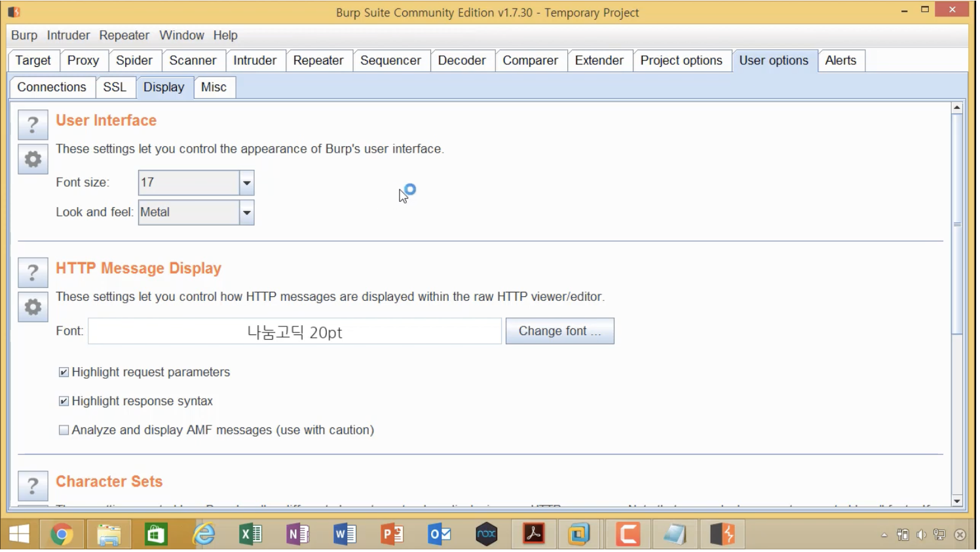980x552 pixels.
Task: Open Camtasia recorder from taskbar
Action: coord(628,535)
